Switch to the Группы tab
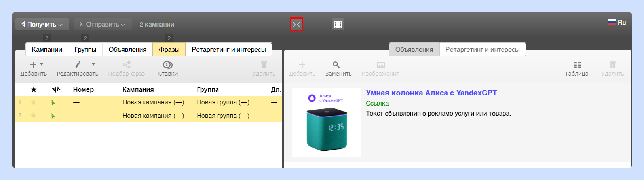 [85, 49]
